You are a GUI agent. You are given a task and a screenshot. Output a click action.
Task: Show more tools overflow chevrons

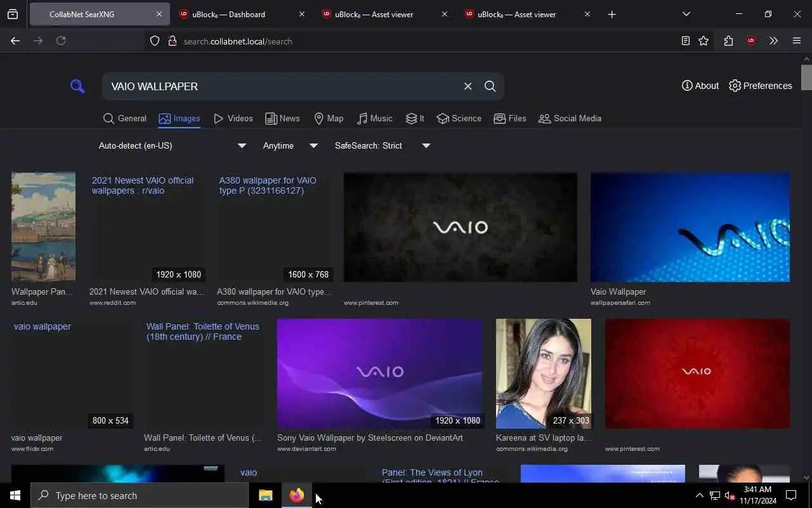(x=773, y=41)
